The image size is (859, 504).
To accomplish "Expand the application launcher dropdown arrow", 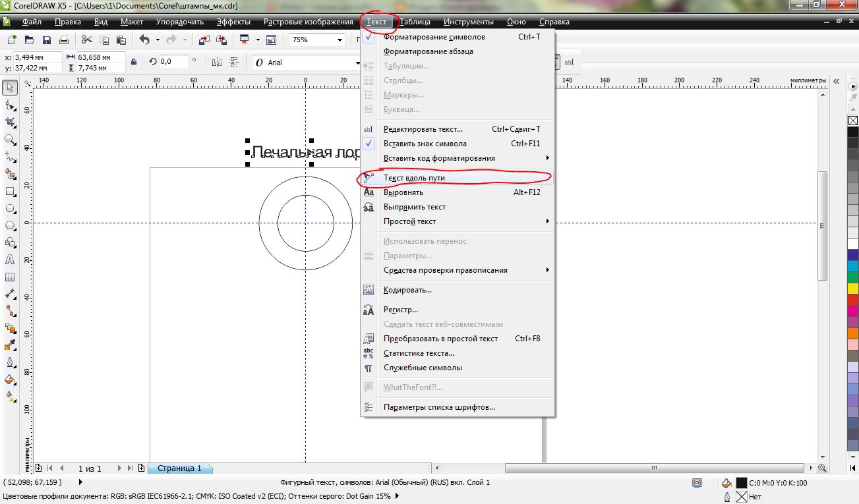I will (x=257, y=40).
